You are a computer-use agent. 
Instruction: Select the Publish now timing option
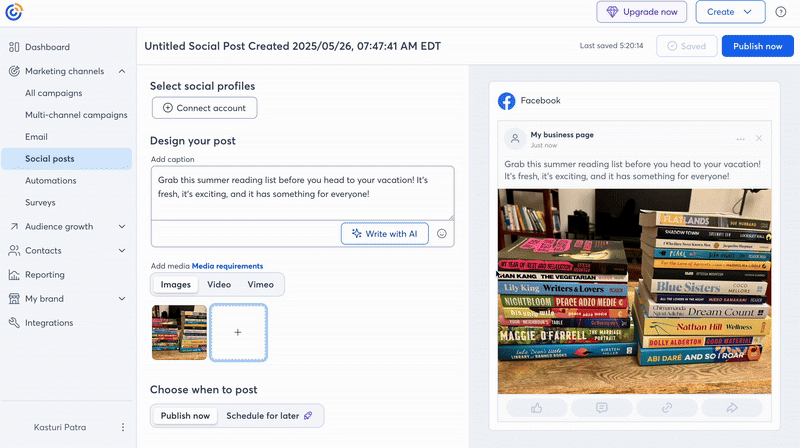185,416
